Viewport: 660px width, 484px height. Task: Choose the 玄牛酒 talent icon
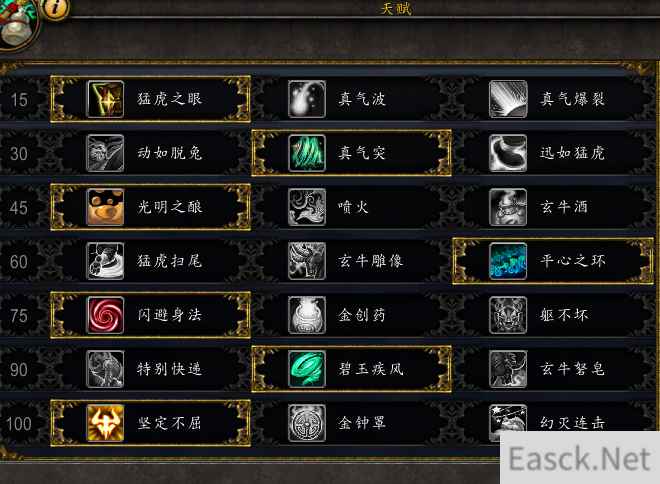(x=508, y=207)
